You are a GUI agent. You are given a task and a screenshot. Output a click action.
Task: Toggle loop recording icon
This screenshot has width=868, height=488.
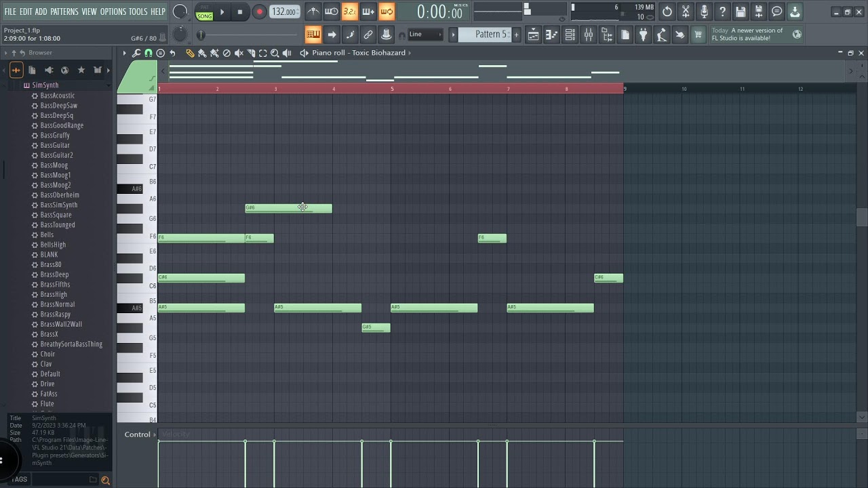pos(386,12)
